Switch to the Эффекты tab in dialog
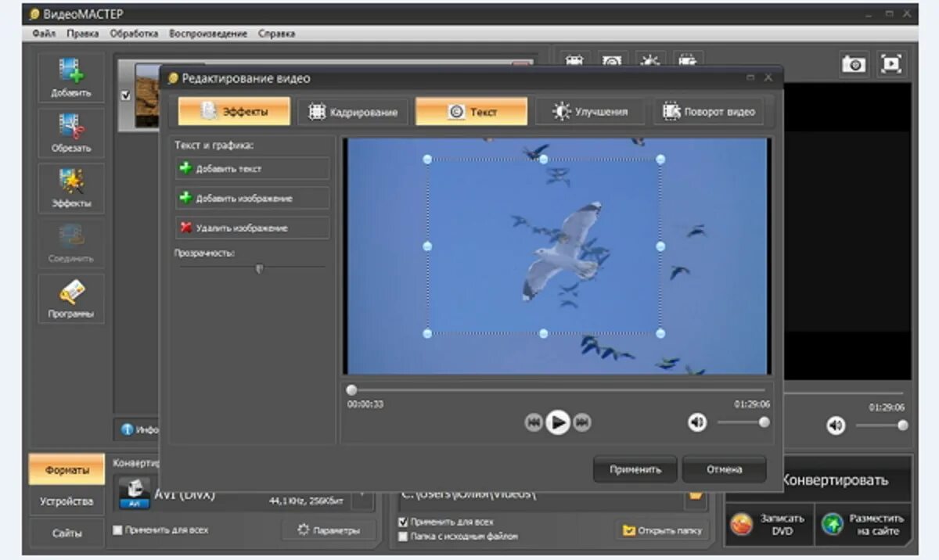This screenshot has width=939, height=560. (x=234, y=112)
